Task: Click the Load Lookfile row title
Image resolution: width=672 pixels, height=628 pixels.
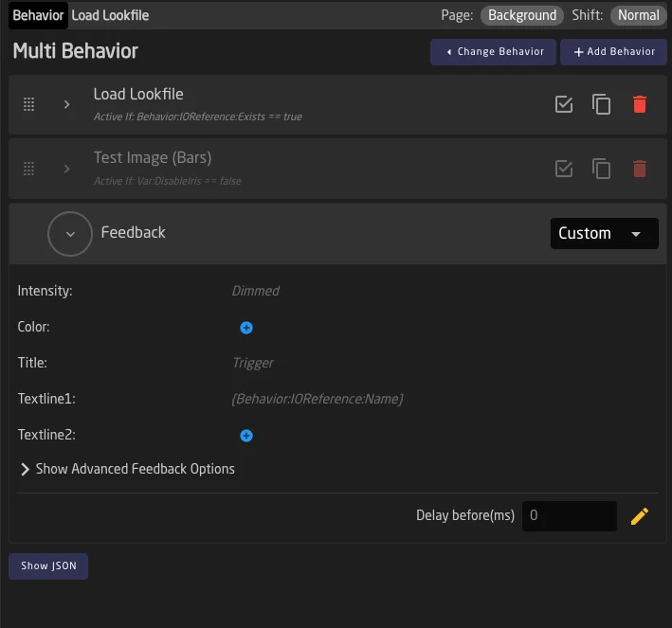Action: (138, 94)
